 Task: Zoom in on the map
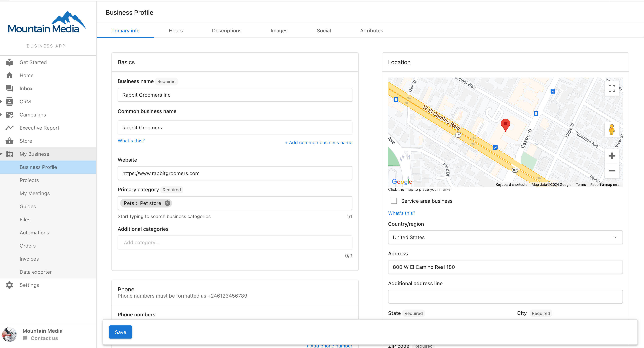[x=612, y=156]
